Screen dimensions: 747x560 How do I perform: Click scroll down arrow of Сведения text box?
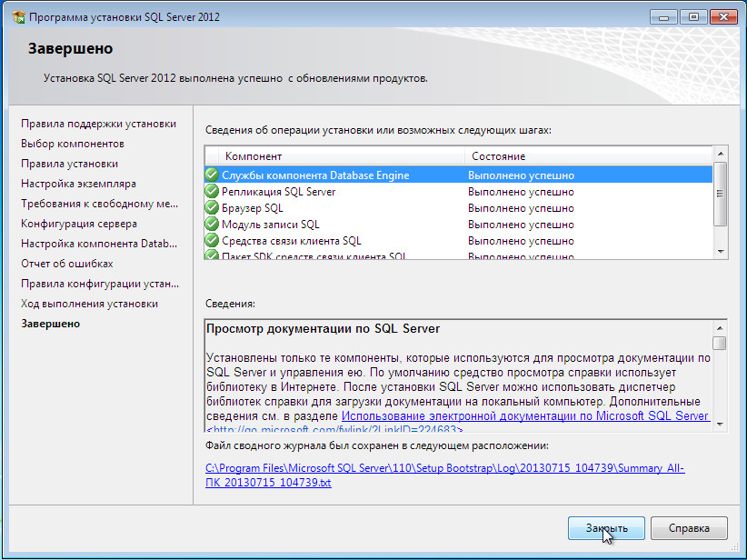pos(720,425)
